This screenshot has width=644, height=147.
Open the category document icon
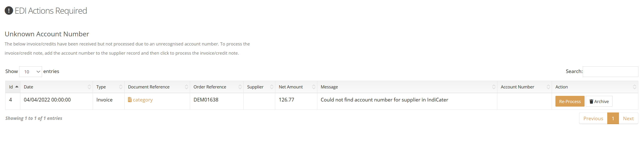pyautogui.click(x=130, y=100)
